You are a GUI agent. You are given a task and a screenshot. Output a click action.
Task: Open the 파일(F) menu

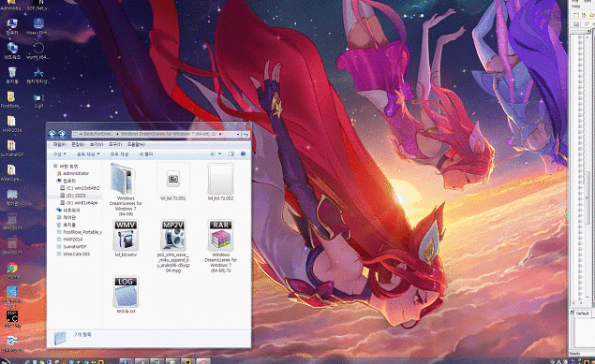[59, 145]
